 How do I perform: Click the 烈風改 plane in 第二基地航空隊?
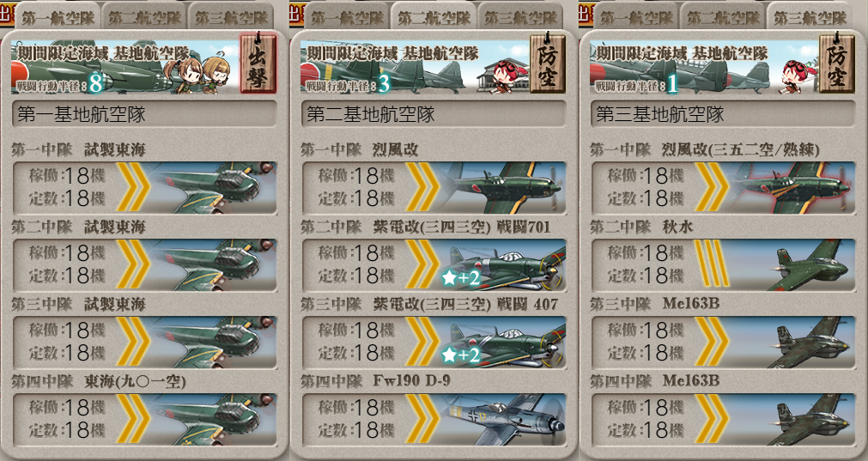pos(502,187)
